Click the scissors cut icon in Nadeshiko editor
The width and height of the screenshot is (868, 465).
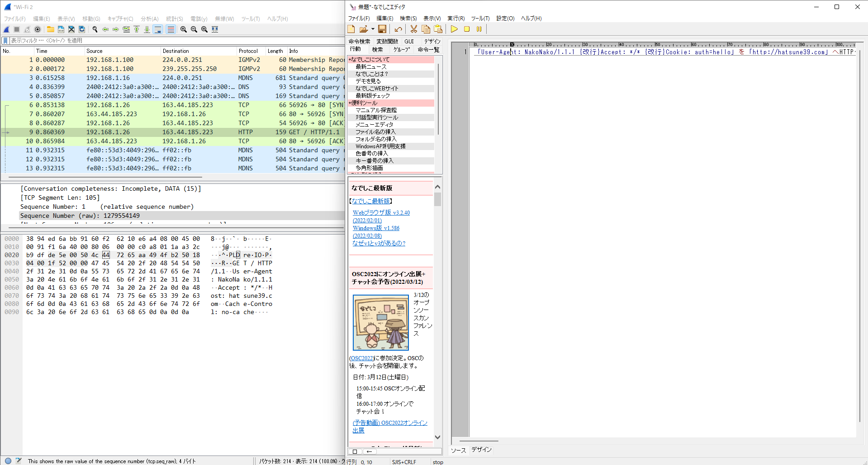413,29
